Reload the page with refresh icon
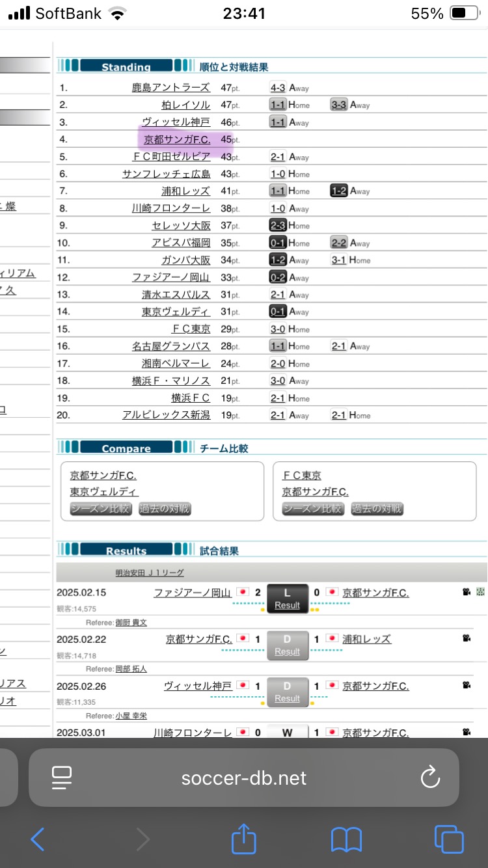The width and height of the screenshot is (488, 868). [x=430, y=778]
